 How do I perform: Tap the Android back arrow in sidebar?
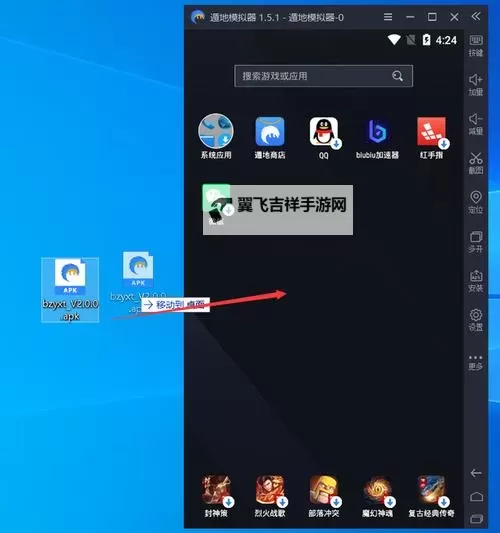tap(476, 473)
